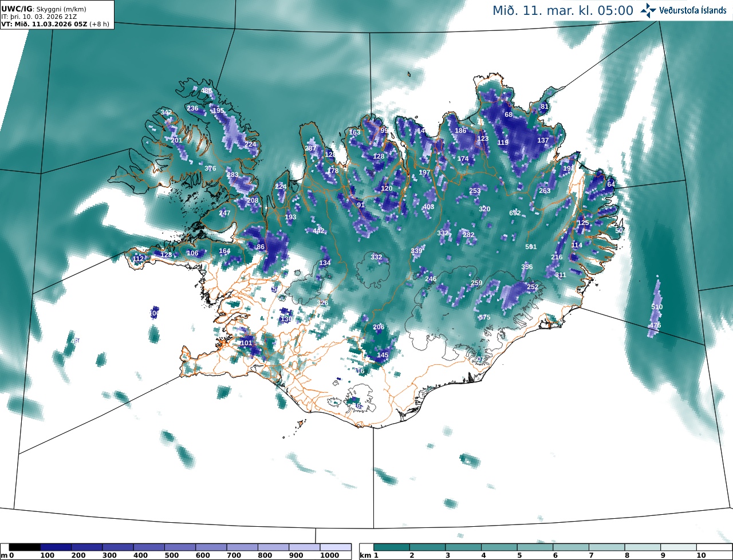Viewport: 733px width, 560px height.
Task: Click the 81 visibility value
Action: pos(545,107)
